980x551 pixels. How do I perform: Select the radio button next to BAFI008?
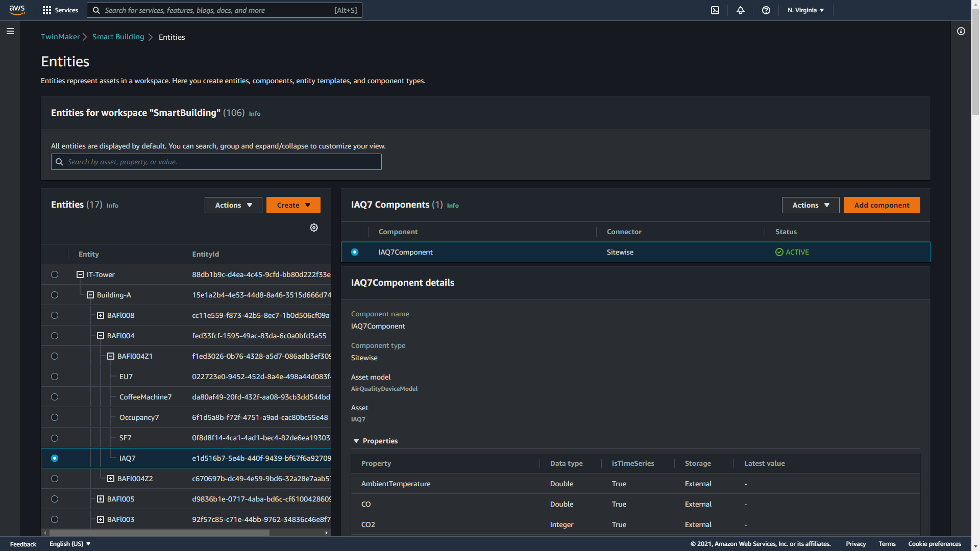pyautogui.click(x=55, y=315)
